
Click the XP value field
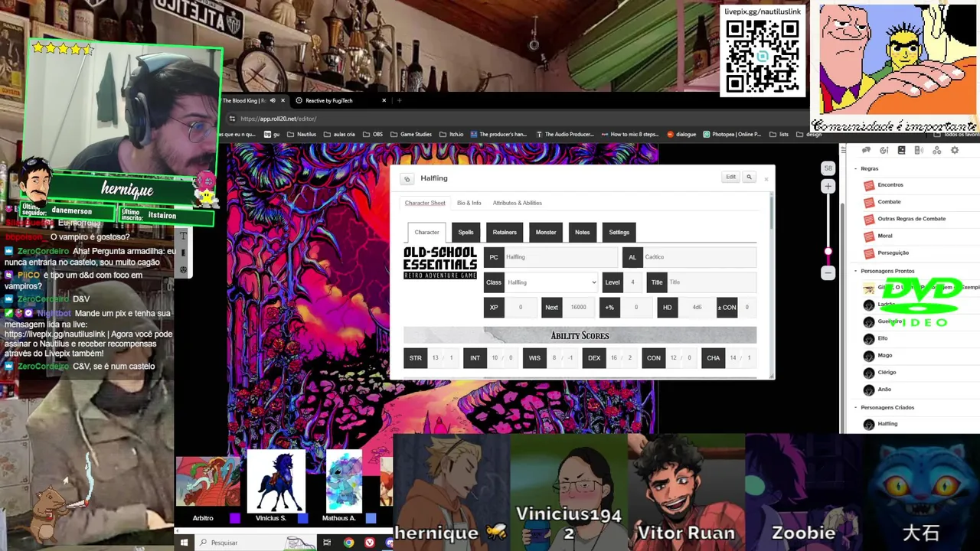pos(521,307)
